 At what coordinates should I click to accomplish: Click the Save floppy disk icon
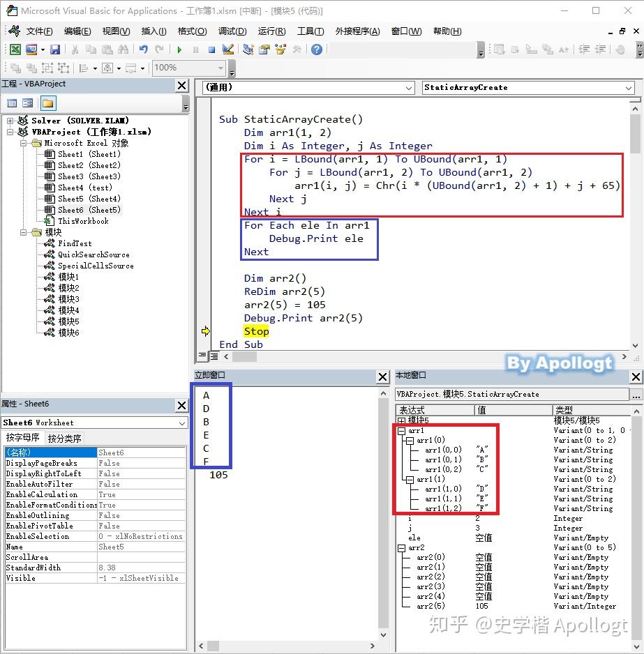pyautogui.click(x=55, y=50)
